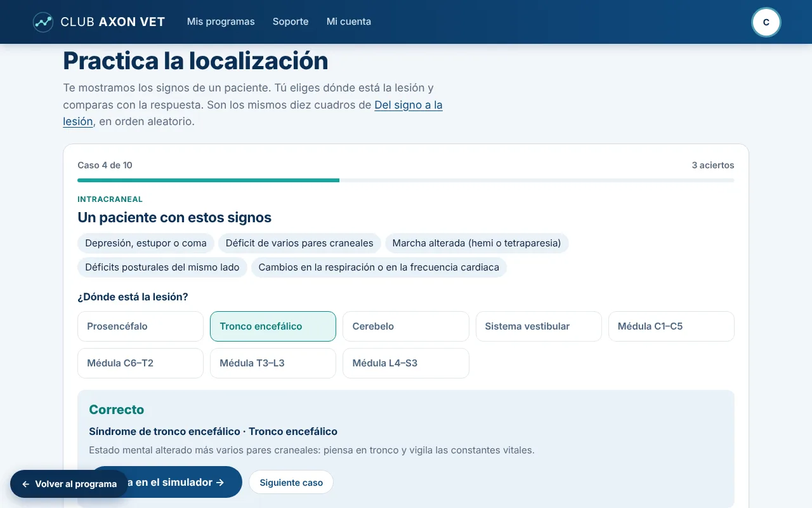Click the Correcto result heading
Screen dimensions: 812x508
117,410
